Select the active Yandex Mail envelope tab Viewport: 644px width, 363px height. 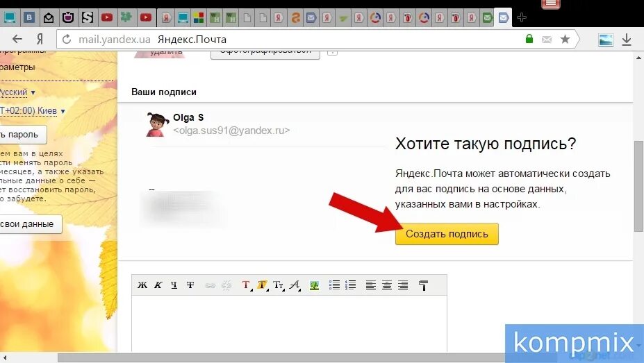tap(503, 17)
